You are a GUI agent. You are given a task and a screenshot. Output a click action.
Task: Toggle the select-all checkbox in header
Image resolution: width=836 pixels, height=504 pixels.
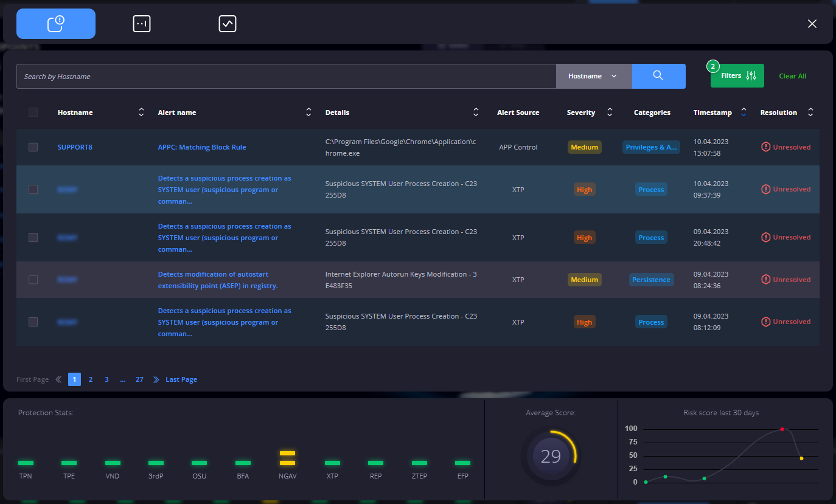click(33, 112)
